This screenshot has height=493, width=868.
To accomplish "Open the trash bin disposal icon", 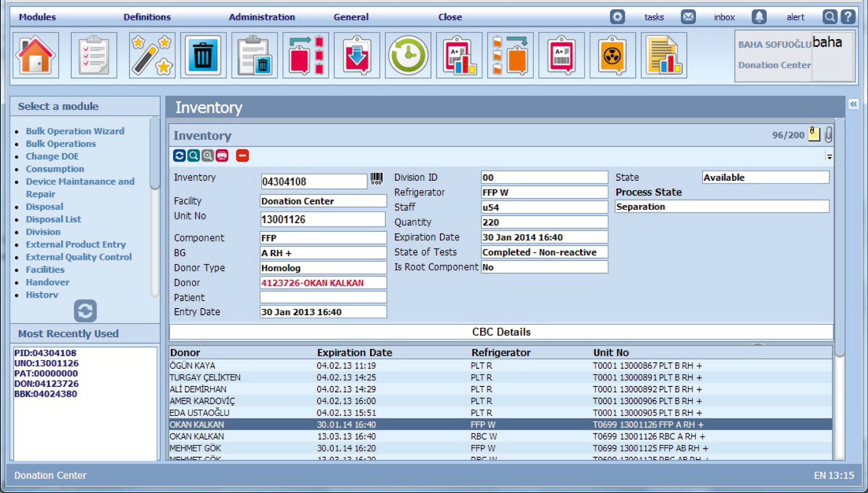I will [203, 55].
